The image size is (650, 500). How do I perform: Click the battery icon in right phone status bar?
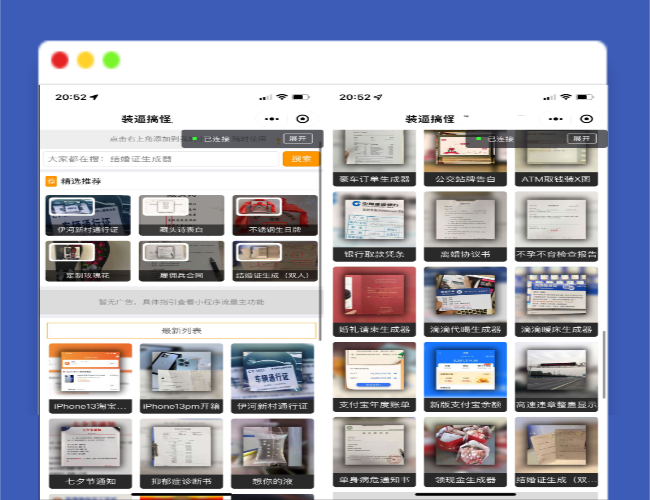(585, 97)
